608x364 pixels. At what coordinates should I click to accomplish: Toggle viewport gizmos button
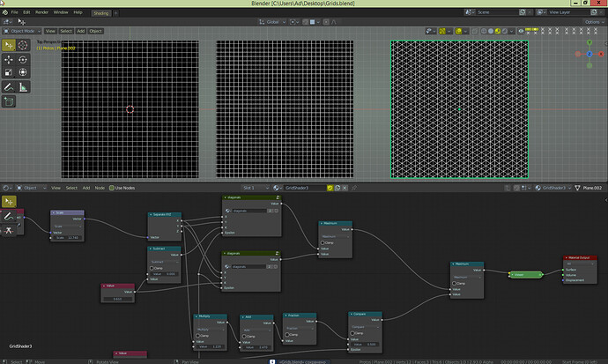coord(442,31)
